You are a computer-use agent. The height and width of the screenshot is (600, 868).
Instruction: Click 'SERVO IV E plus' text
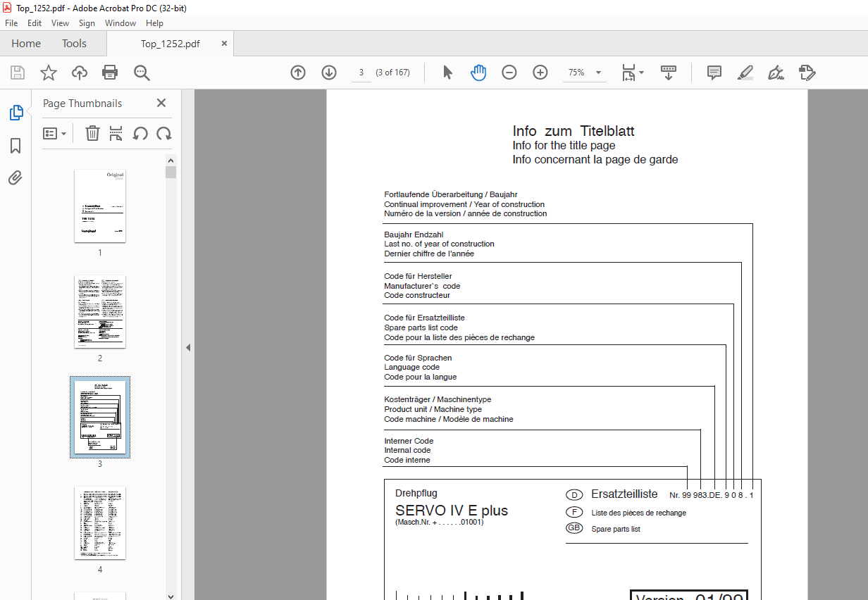click(452, 511)
